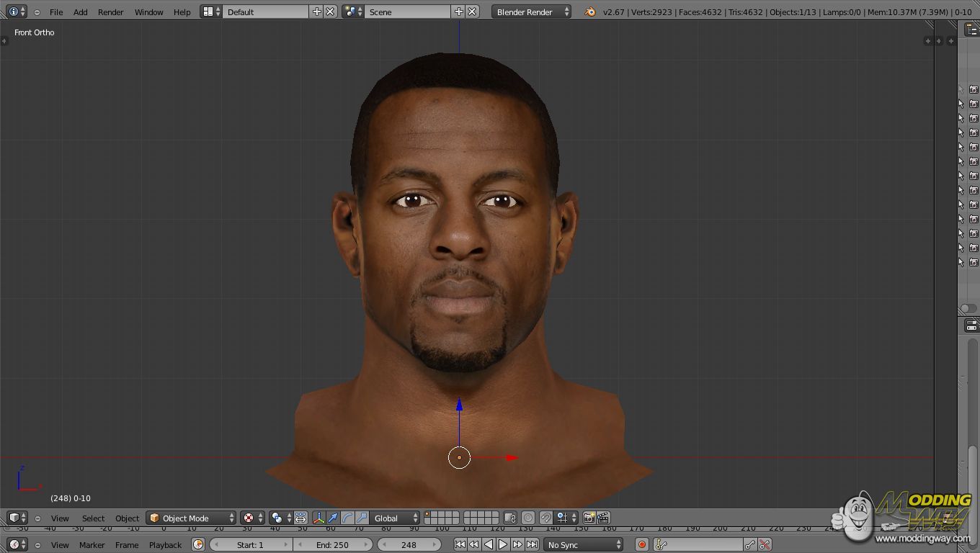
Task: Enable automatic keyframe record button
Action: click(641, 545)
